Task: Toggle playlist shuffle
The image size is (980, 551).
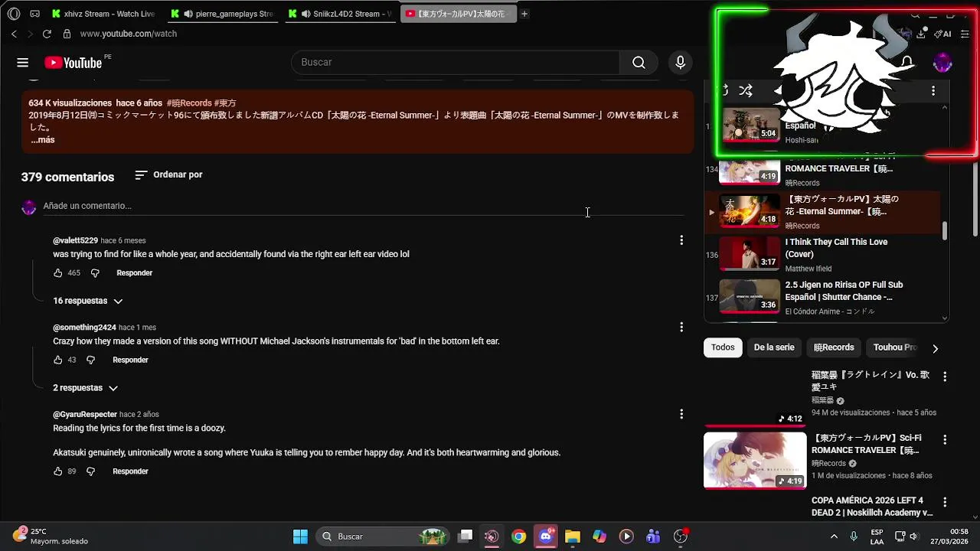Action: (x=746, y=91)
